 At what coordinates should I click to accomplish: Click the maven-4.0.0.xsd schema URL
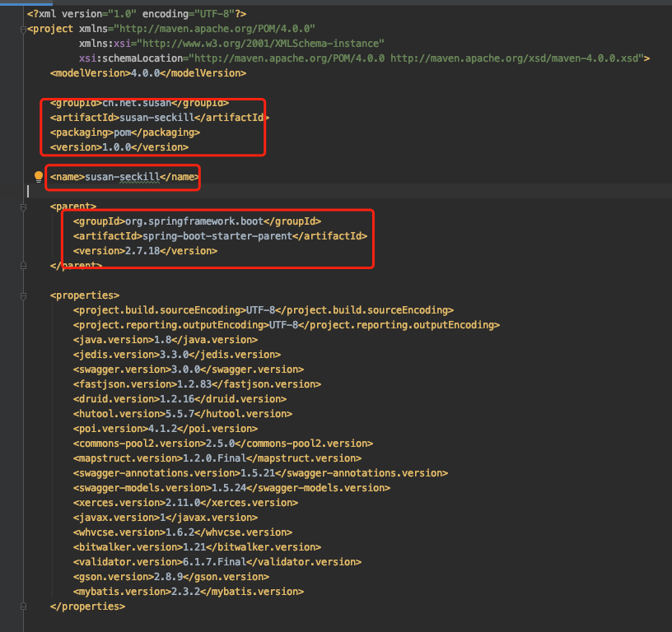pos(517,58)
